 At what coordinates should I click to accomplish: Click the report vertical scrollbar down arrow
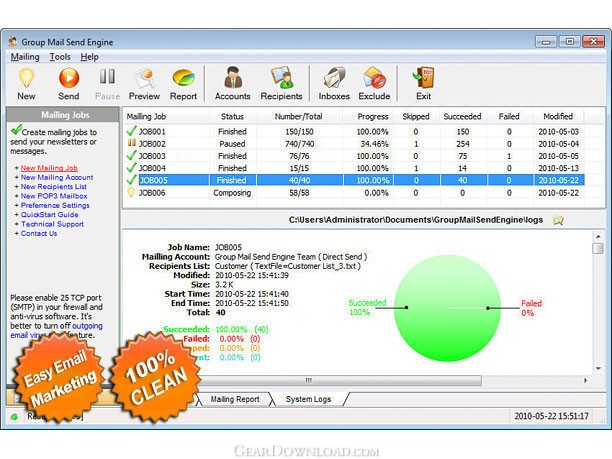pyautogui.click(x=598, y=368)
